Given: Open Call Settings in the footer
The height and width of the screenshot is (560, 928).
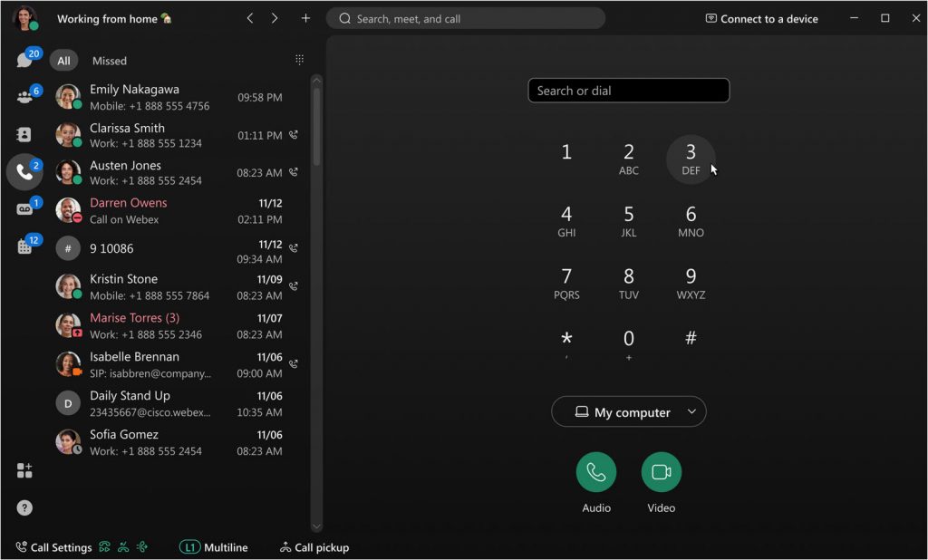Looking at the screenshot, I should (x=53, y=547).
